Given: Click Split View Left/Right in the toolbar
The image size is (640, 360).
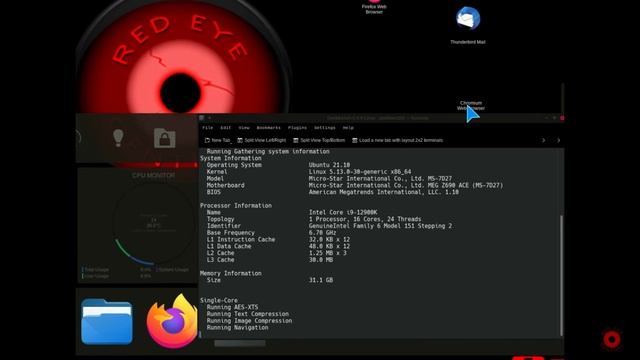Looking at the screenshot, I should pyautogui.click(x=262, y=140).
